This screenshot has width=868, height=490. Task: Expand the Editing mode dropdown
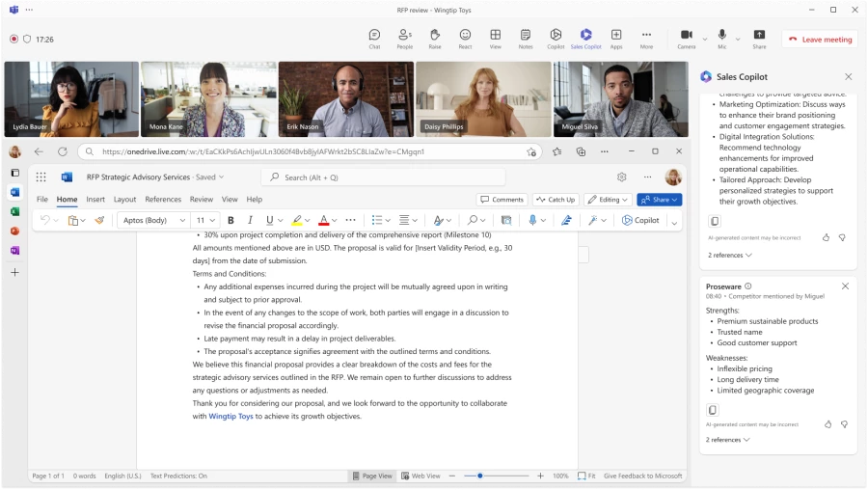pyautogui.click(x=608, y=200)
